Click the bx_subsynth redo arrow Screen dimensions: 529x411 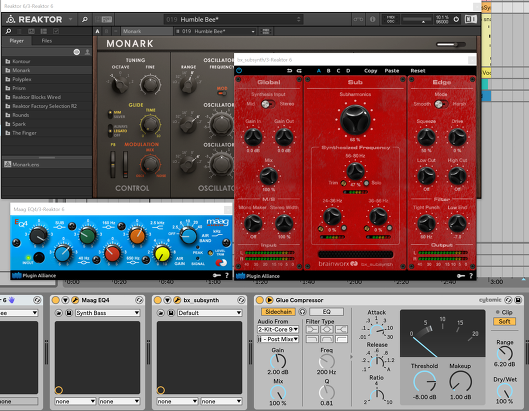click(299, 71)
